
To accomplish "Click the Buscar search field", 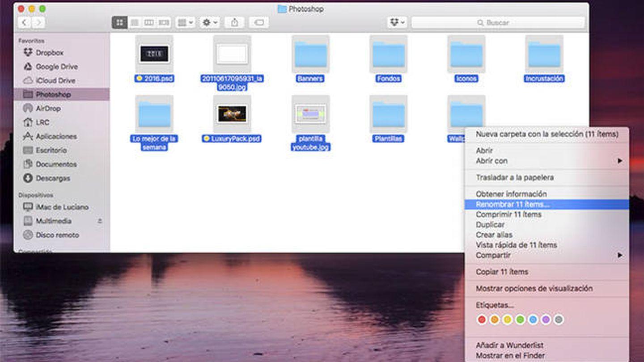I will [498, 22].
